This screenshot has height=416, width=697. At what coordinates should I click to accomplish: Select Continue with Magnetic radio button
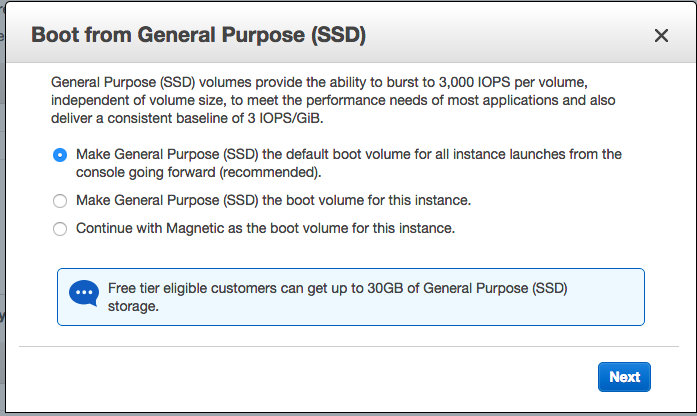pyautogui.click(x=60, y=228)
